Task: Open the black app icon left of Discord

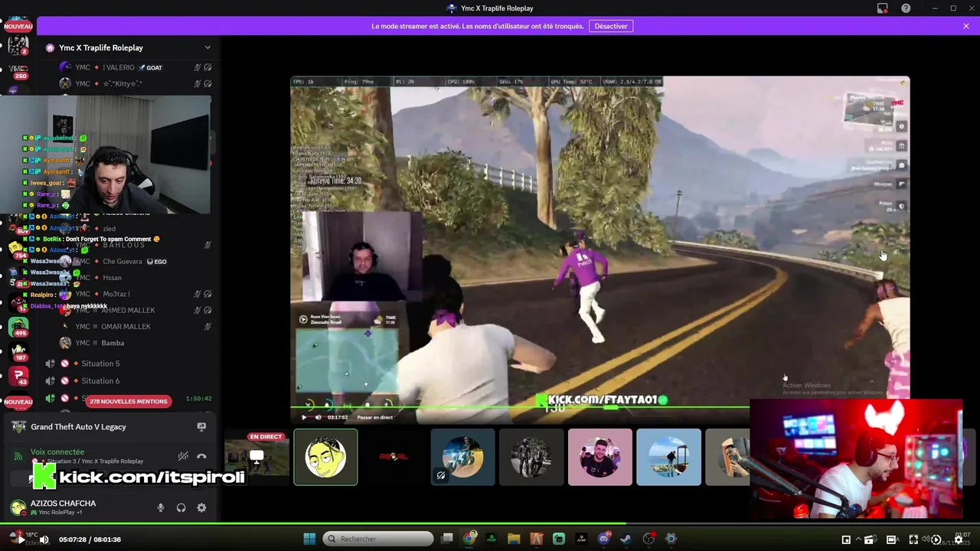Action: point(581,539)
